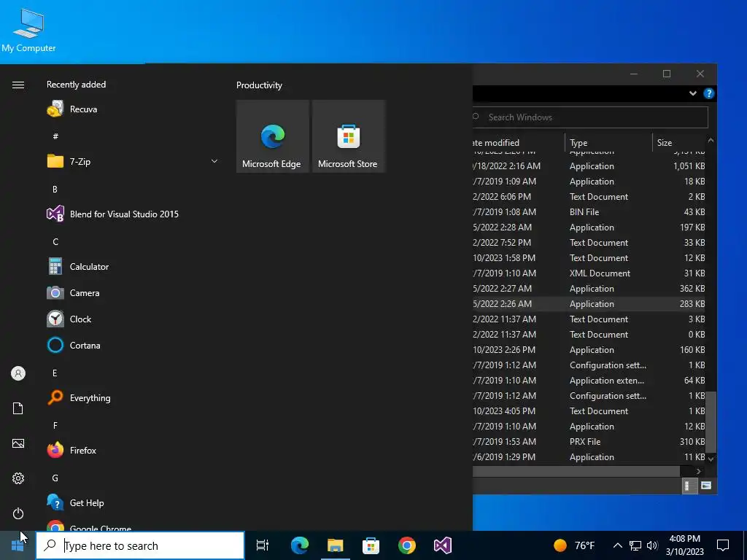Launch Edge from the taskbar

(x=300, y=545)
